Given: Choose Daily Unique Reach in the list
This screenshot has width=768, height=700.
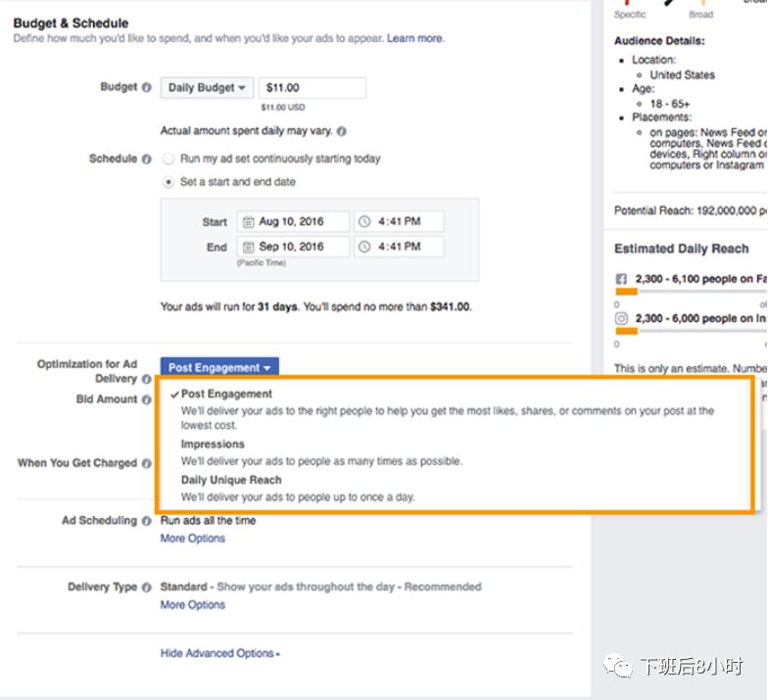Looking at the screenshot, I should 231,480.
